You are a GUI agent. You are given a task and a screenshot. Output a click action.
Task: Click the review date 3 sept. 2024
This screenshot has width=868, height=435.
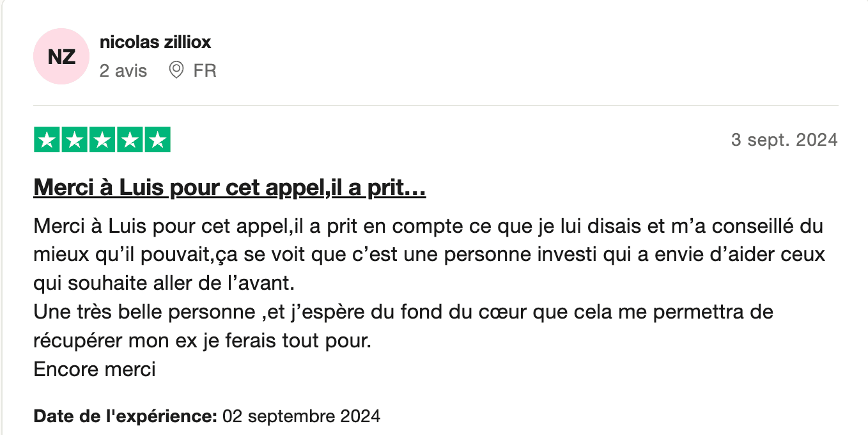(784, 140)
